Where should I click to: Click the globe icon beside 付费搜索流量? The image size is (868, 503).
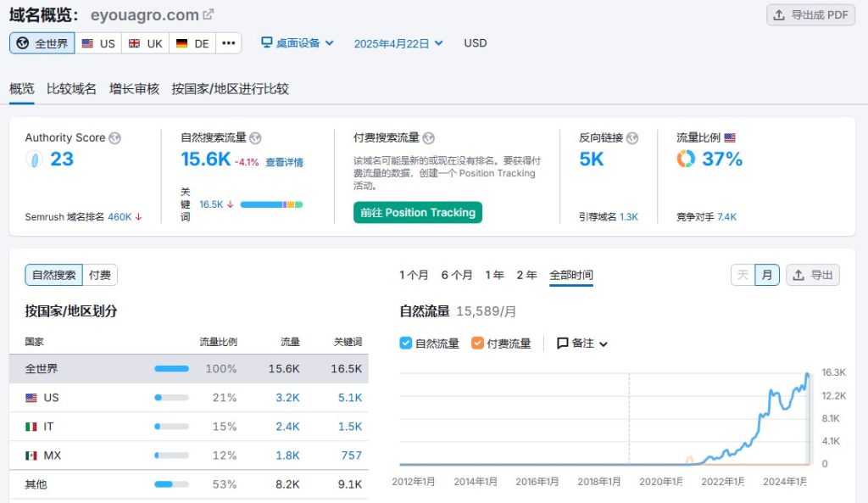click(x=428, y=138)
